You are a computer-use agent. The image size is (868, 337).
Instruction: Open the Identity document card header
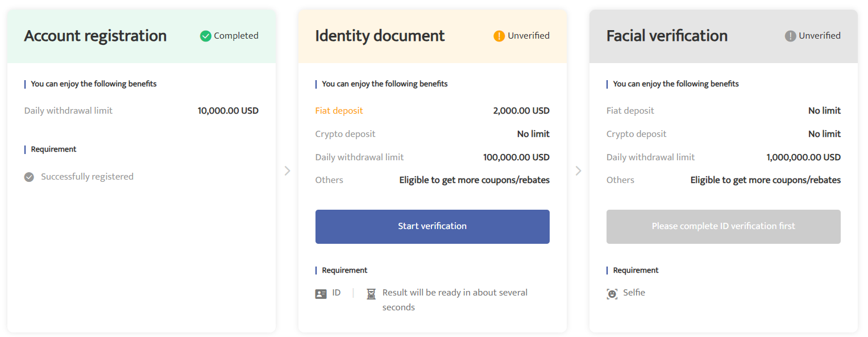[433, 36]
